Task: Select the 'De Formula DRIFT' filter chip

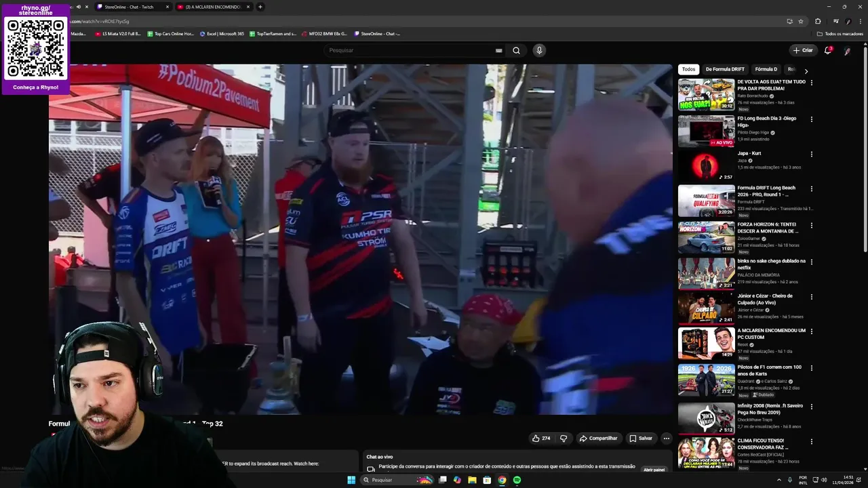Action: pos(725,69)
